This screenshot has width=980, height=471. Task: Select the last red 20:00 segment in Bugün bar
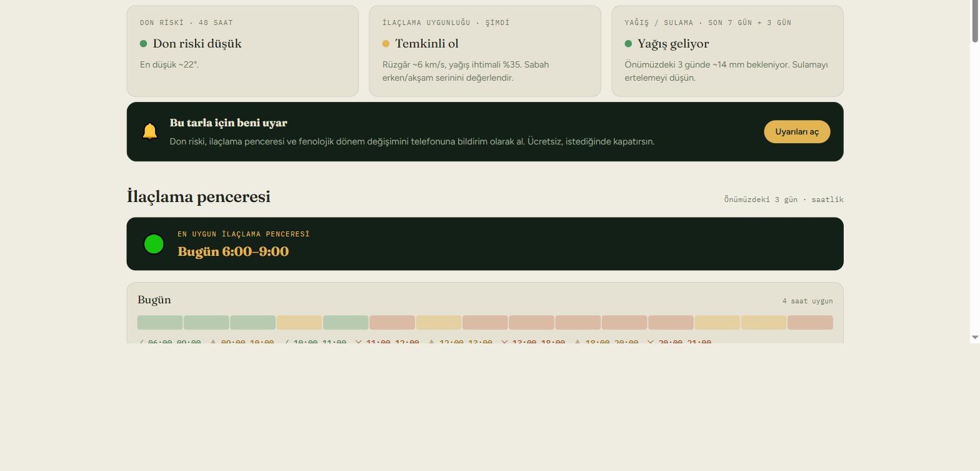click(x=810, y=323)
